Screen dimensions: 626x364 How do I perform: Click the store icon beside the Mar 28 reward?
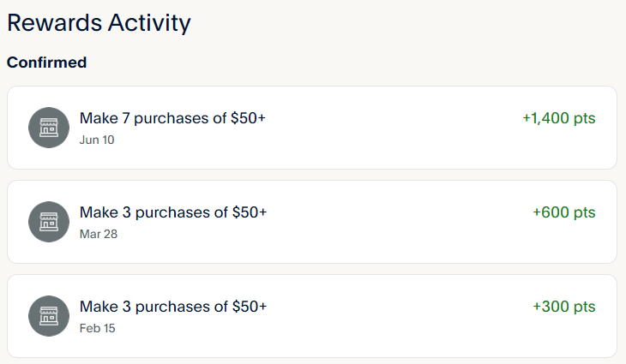(x=48, y=222)
